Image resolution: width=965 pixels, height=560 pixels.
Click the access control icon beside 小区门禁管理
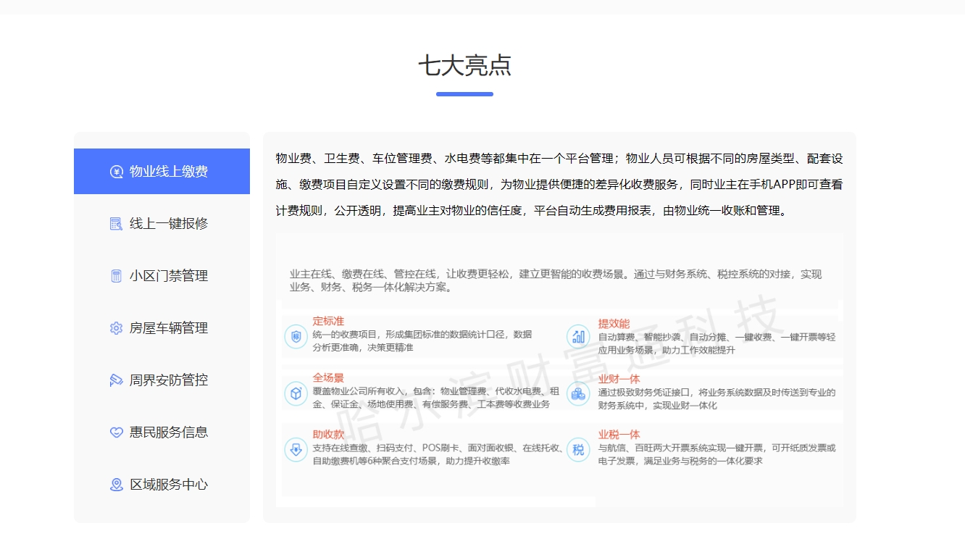pyautogui.click(x=116, y=276)
